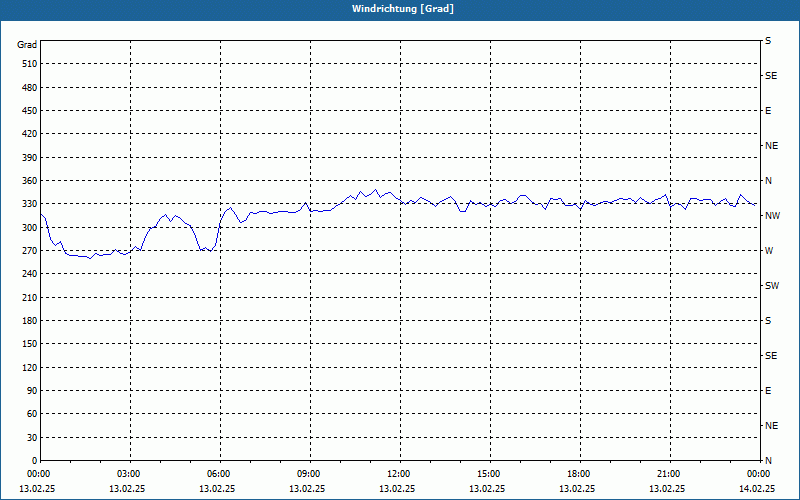The image size is (800, 500).
Task: Click the 270 left-axis label
Action: 30,251
